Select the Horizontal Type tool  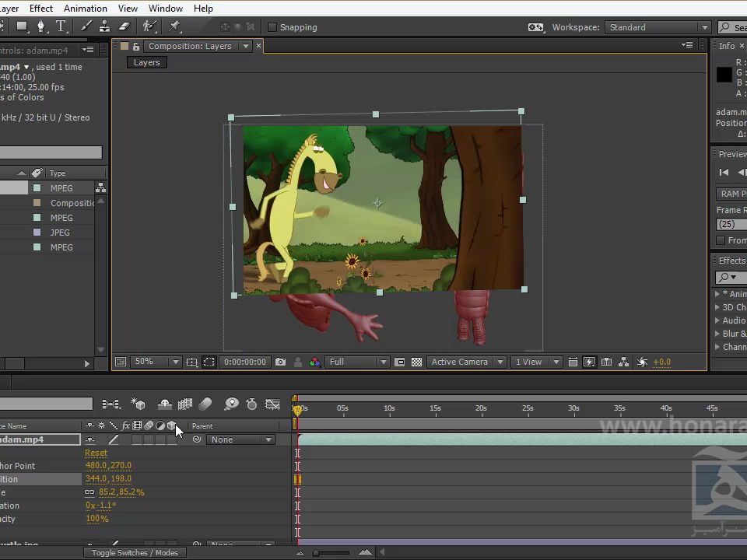click(x=61, y=26)
